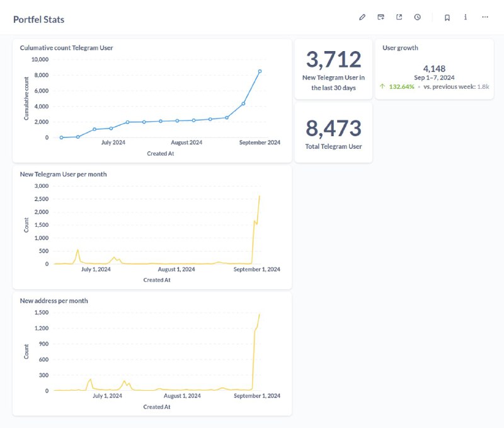Open the three-dot more options menu
The height and width of the screenshot is (428, 504).
click(485, 17)
